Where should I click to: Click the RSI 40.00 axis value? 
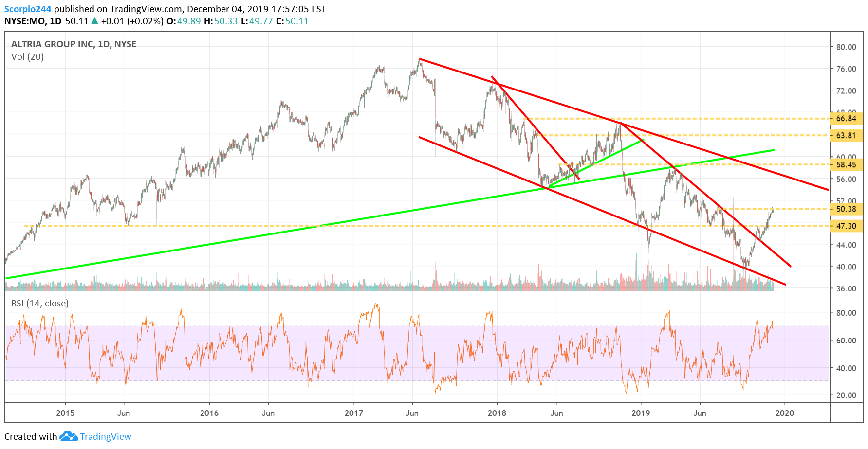(x=846, y=368)
